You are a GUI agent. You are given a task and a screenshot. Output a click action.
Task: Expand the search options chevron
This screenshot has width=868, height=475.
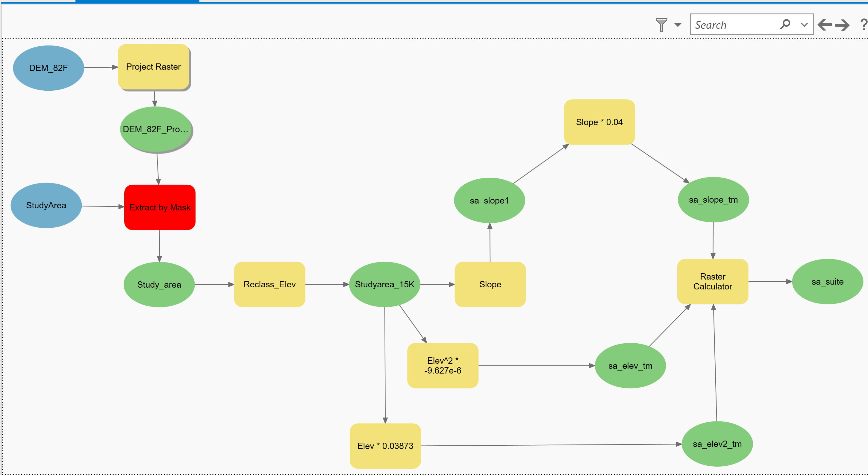(804, 25)
